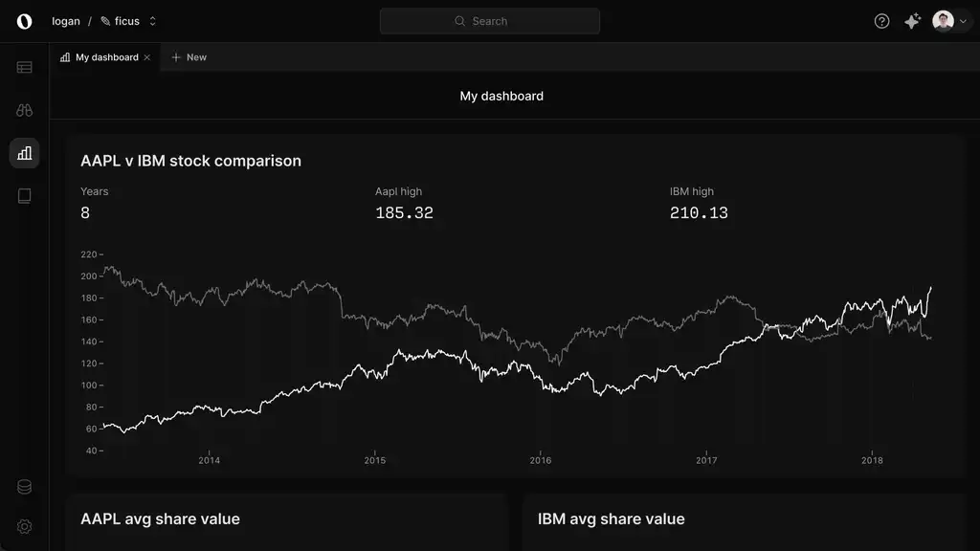The image size is (980, 551).
Task: Click the pencil edit icon beside ficus
Action: click(103, 20)
